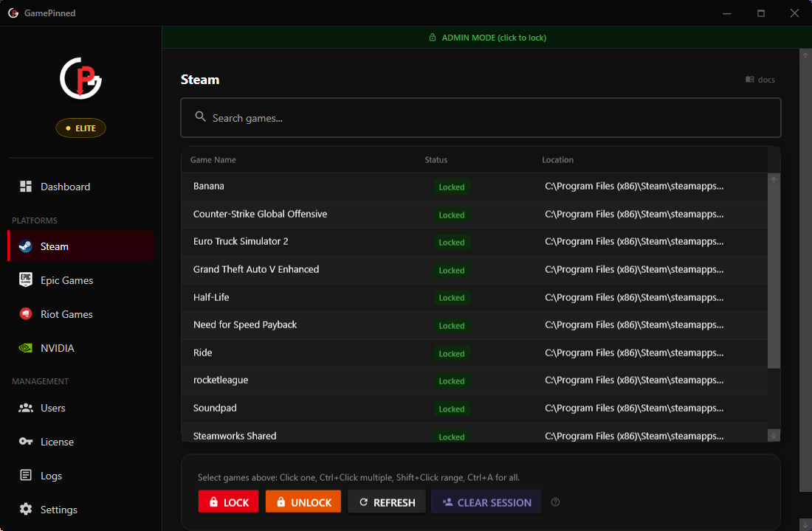Click the book icon next to docs
The height and width of the screenshot is (531, 812).
749,79
